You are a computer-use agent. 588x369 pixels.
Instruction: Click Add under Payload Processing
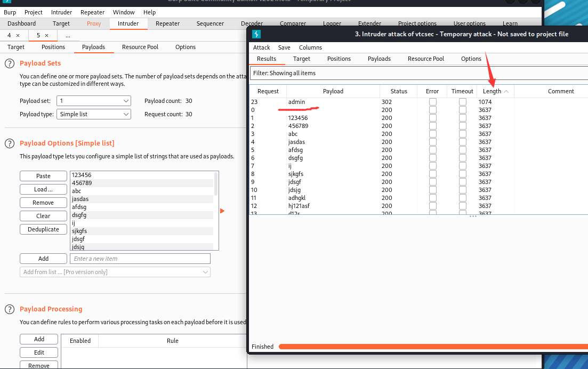(x=39, y=339)
